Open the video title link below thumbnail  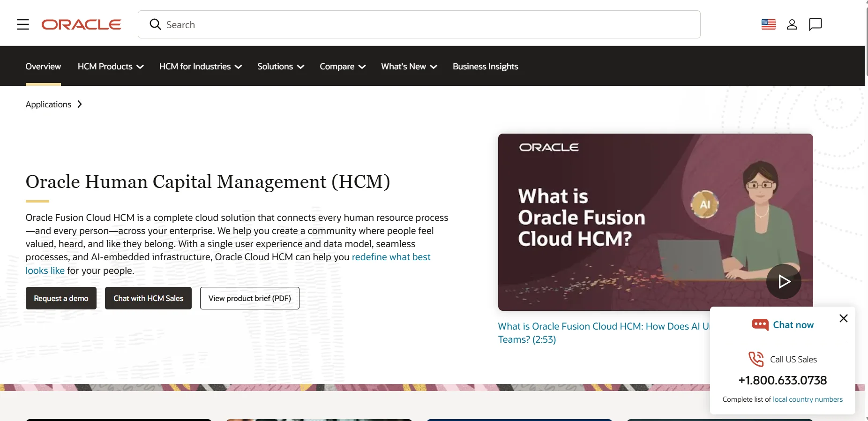click(604, 332)
